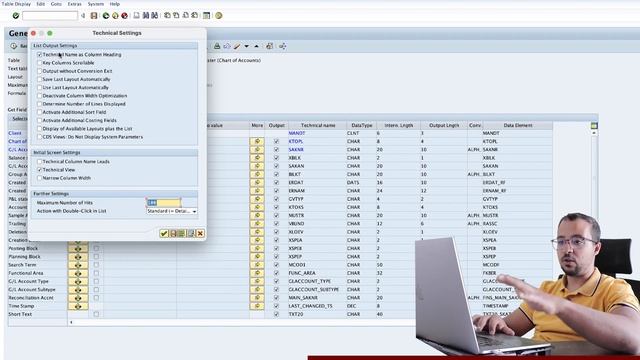Confirm Technical Settings with green checkmark
Image resolution: width=640 pixels, height=360 pixels.
[x=164, y=233]
